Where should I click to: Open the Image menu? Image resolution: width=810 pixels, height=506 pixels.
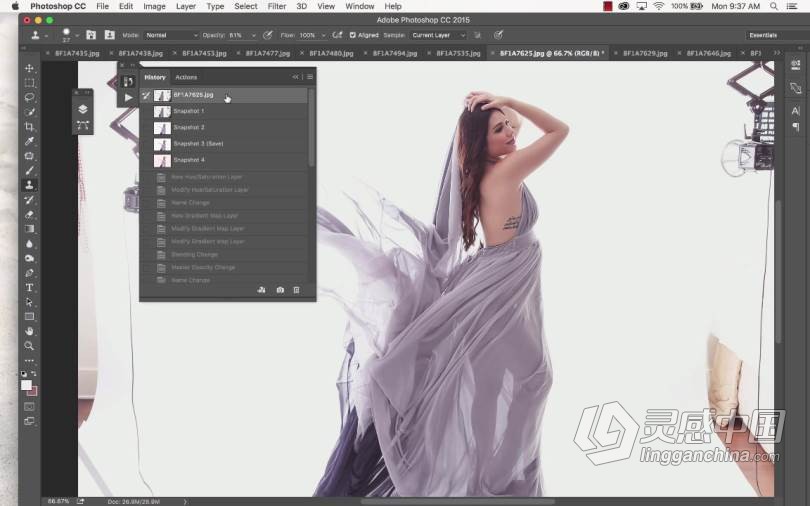[154, 6]
